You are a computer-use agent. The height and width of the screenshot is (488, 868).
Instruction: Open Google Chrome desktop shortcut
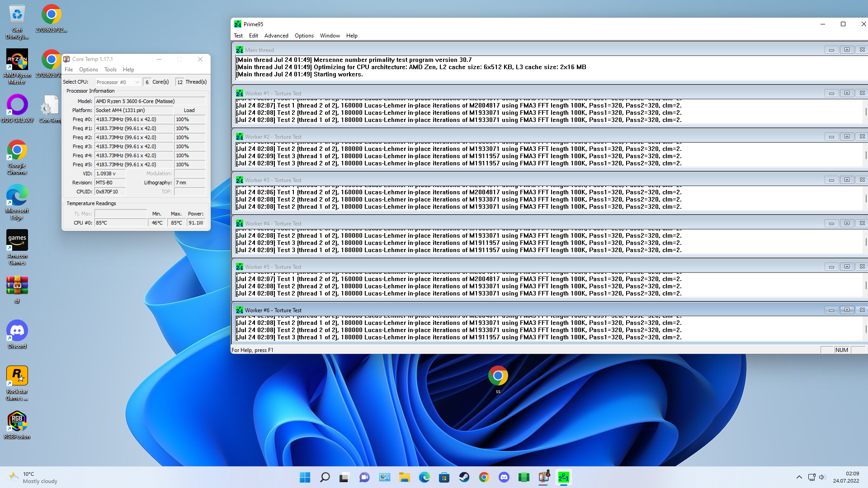pos(17,157)
